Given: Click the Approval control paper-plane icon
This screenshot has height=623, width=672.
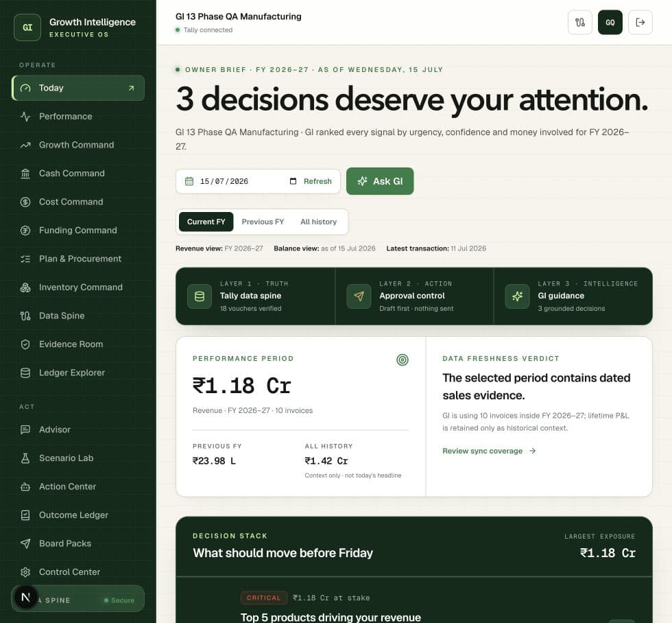Looking at the screenshot, I should coord(359,296).
